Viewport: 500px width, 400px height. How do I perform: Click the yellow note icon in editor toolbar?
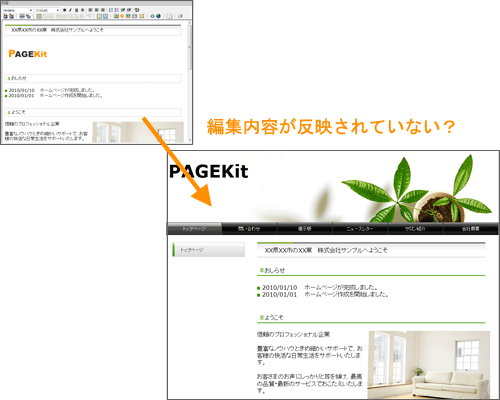141,16
